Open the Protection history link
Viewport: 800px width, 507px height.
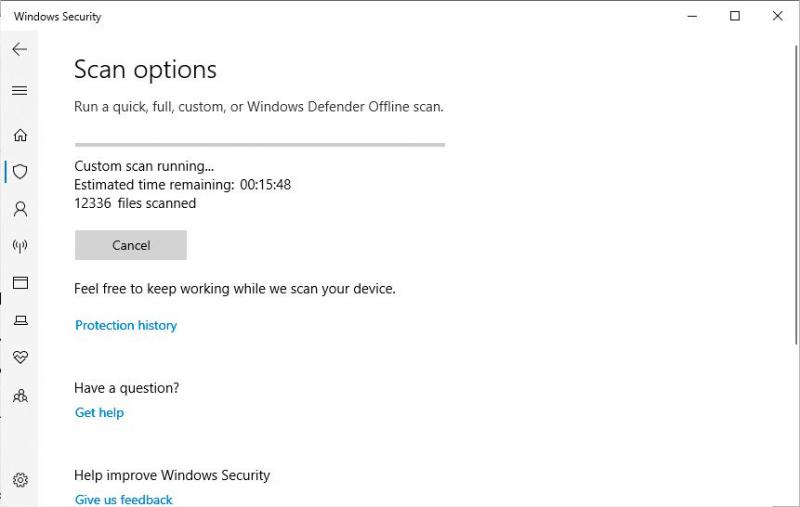pos(126,325)
